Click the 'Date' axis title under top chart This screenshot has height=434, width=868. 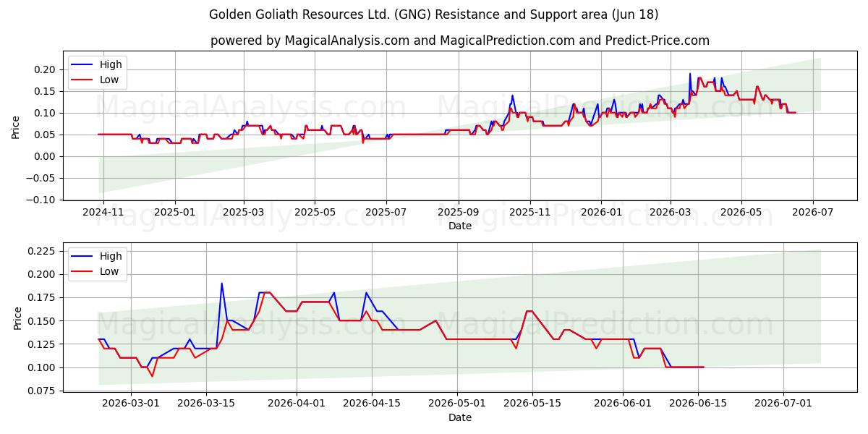click(x=460, y=226)
